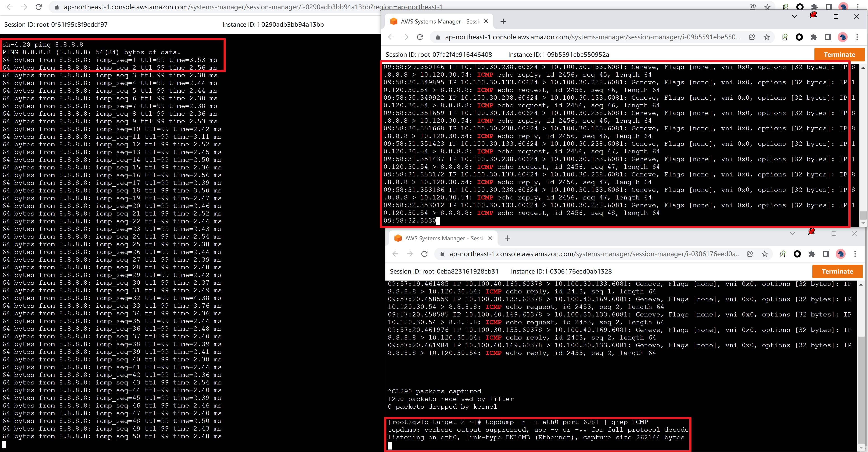Bookmark star in top-right window address bar
The image size is (868, 452).
point(767,37)
